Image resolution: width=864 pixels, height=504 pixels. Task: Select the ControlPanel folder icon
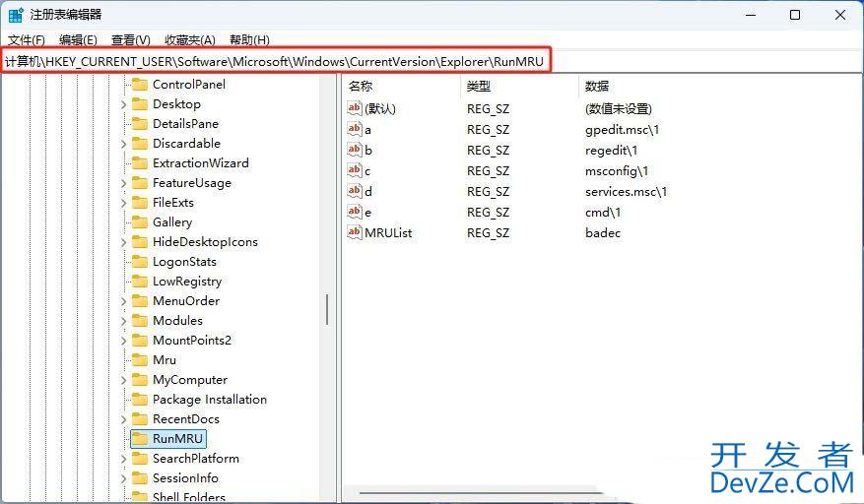pyautogui.click(x=140, y=85)
